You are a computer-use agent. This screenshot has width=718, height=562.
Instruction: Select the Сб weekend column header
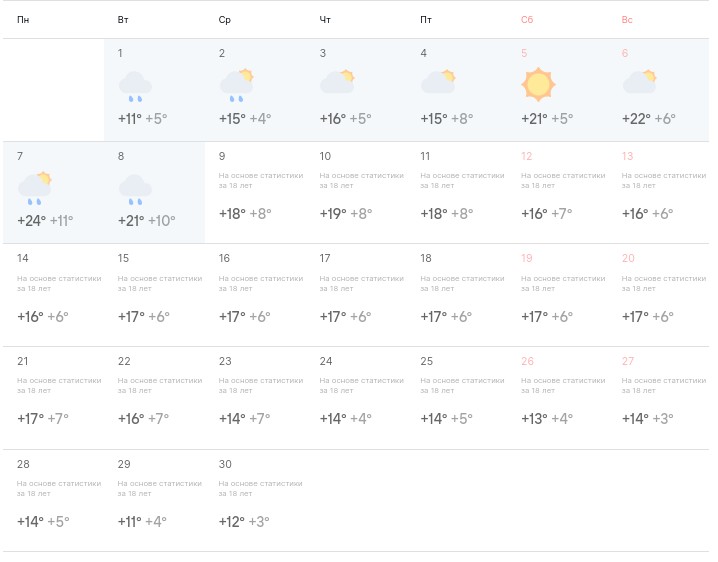[527, 20]
